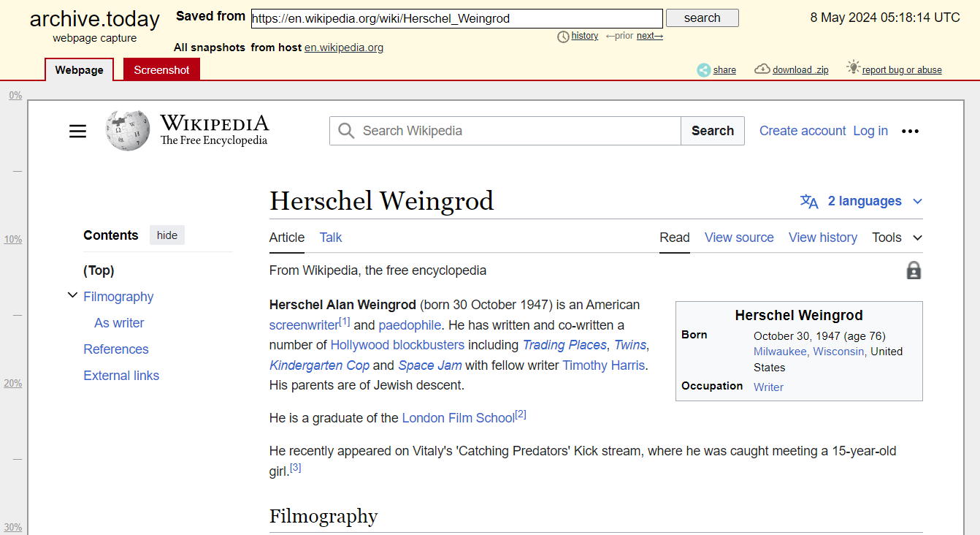The height and width of the screenshot is (535, 980).
Task: Go to the next snapshot link
Action: click(x=650, y=36)
